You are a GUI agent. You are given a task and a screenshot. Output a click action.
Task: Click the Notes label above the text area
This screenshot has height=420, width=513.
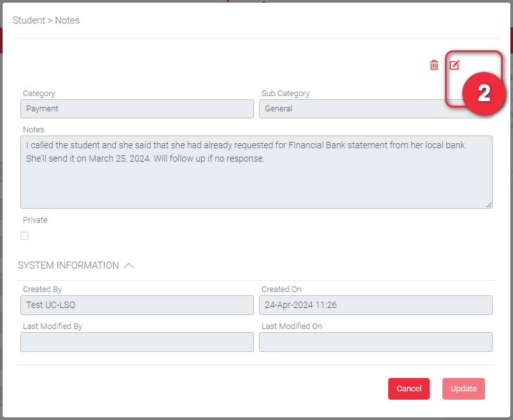click(33, 130)
